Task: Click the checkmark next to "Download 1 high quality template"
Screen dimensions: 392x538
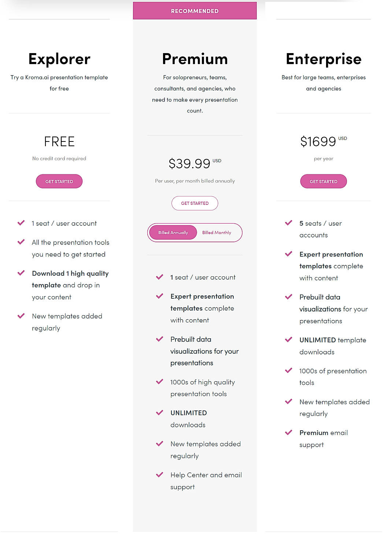Action: [x=21, y=273]
